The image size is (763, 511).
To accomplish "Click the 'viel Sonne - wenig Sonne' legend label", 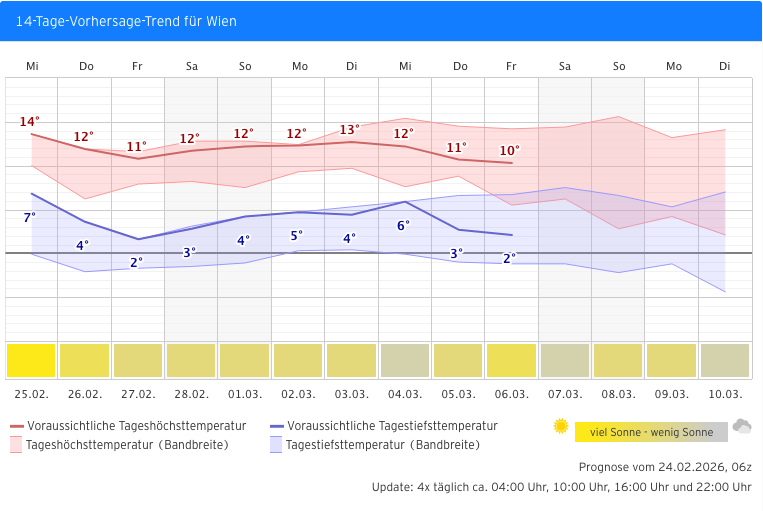I will (651, 432).
